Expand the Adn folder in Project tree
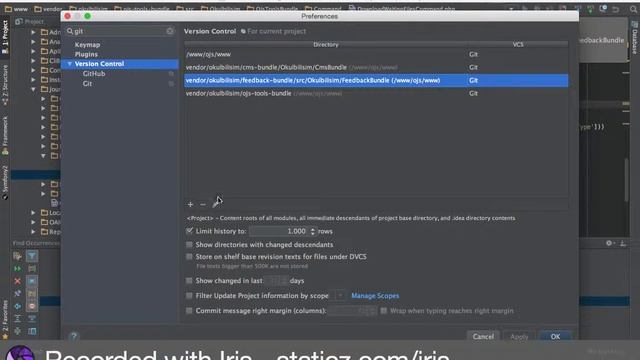The height and width of the screenshot is (360, 640). [33, 32]
